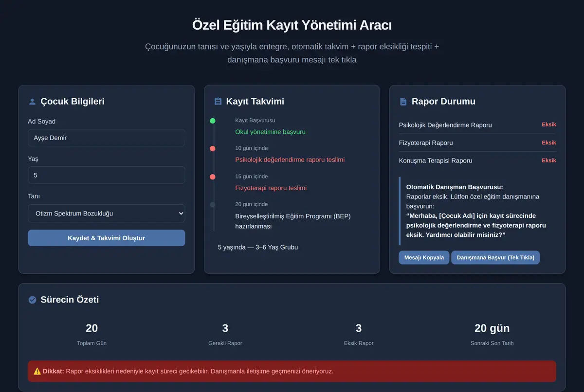584x392 pixels.
Task: Click the checkmark icon beside Sürecin Özeti
Action: click(33, 300)
